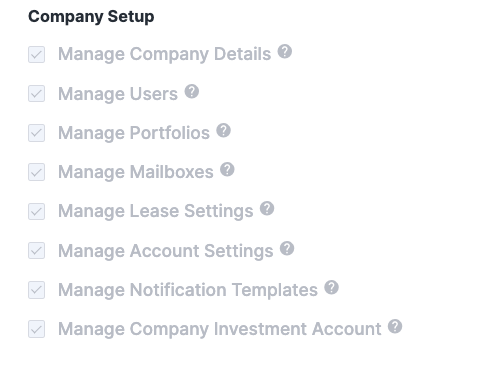Image resolution: width=497 pixels, height=365 pixels.
Task: Toggle the Manage Notification Templates checkbox
Action: point(36,290)
